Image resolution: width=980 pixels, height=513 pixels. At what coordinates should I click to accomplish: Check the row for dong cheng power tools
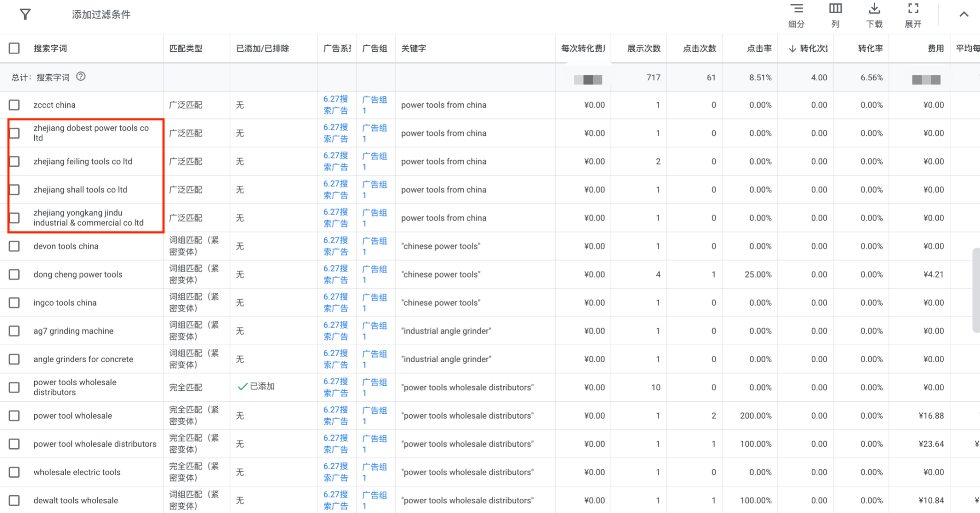tap(14, 274)
